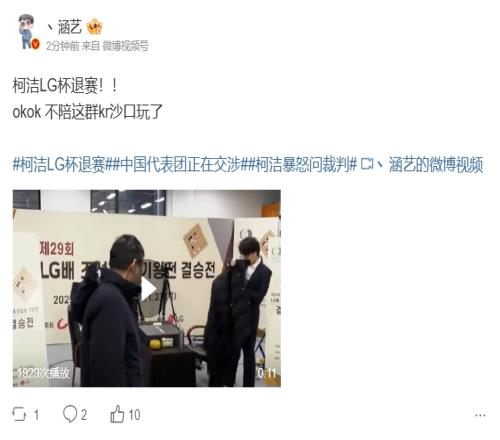Open the 涵艺的微博视频 video link
This screenshot has height=440, width=500.
(x=430, y=164)
